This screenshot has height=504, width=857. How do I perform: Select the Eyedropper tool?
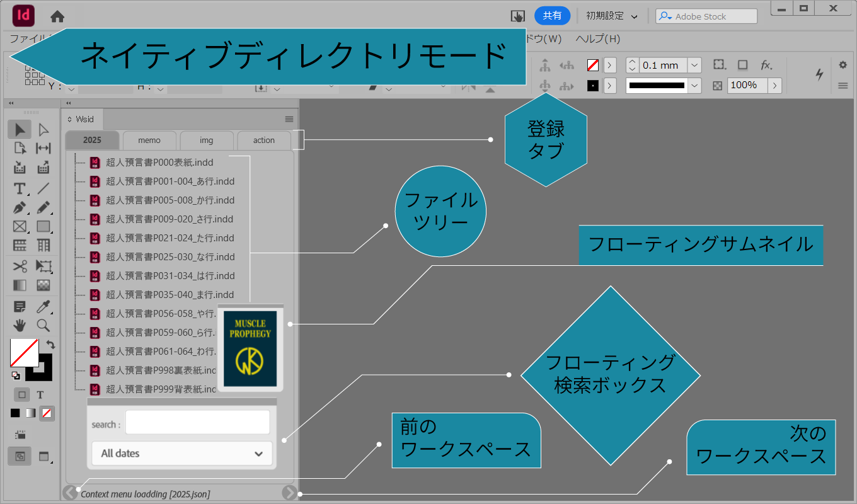pyautogui.click(x=43, y=307)
